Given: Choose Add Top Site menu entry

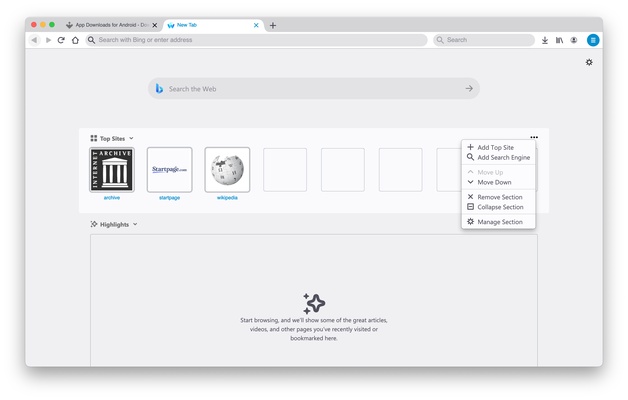Looking at the screenshot, I should [498, 147].
